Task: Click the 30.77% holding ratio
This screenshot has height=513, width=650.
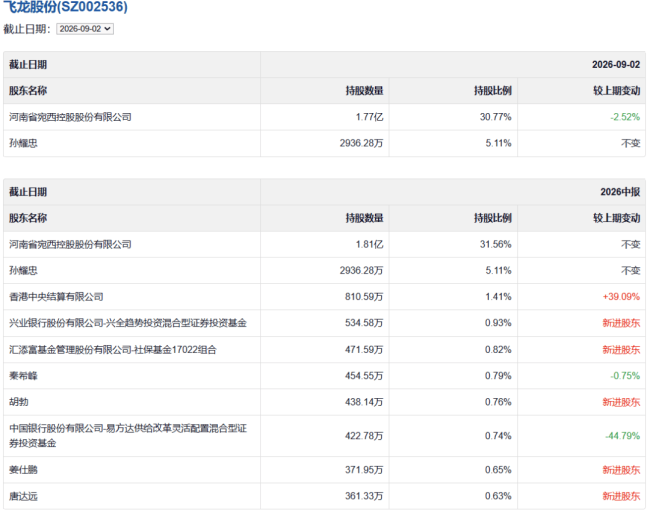Action: pos(495,117)
